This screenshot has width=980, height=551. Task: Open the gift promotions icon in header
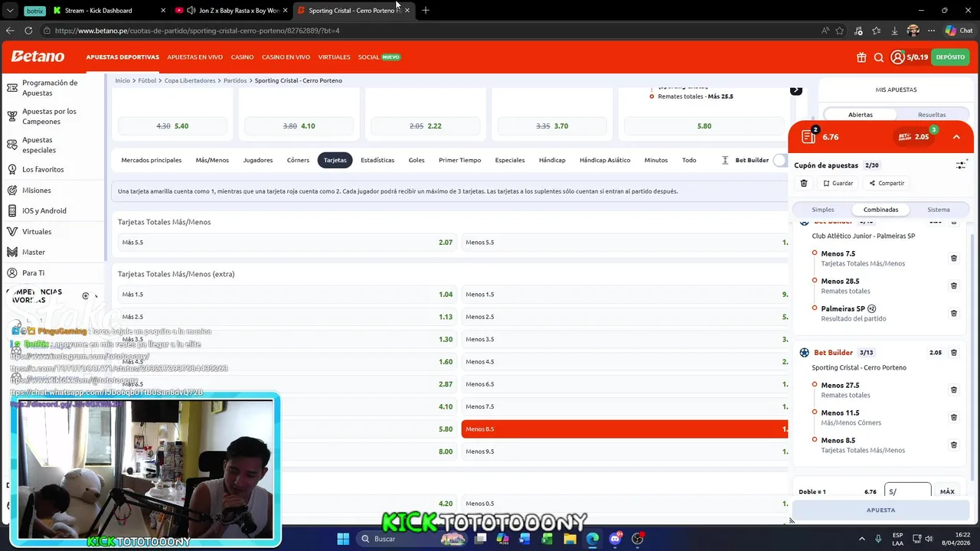[861, 57]
